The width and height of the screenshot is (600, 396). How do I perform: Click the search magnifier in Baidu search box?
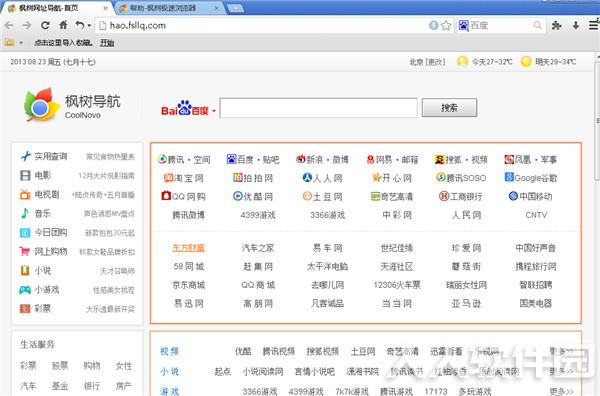tap(538, 25)
